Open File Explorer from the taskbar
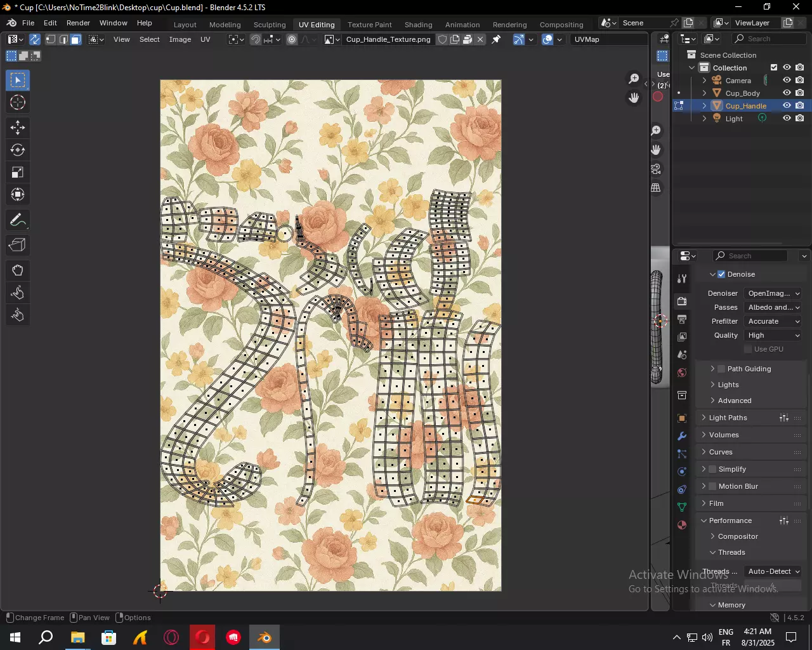Screen dimensions: 812x650 click(x=77, y=637)
